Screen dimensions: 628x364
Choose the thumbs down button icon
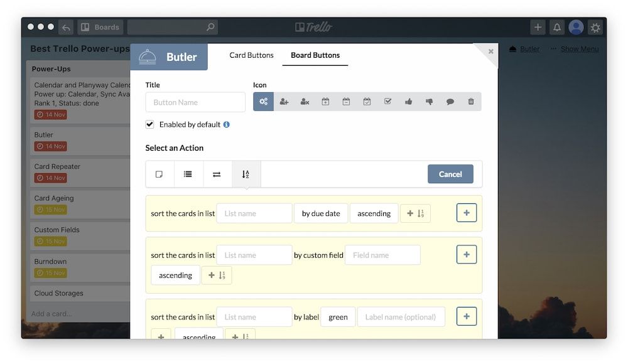(x=429, y=102)
